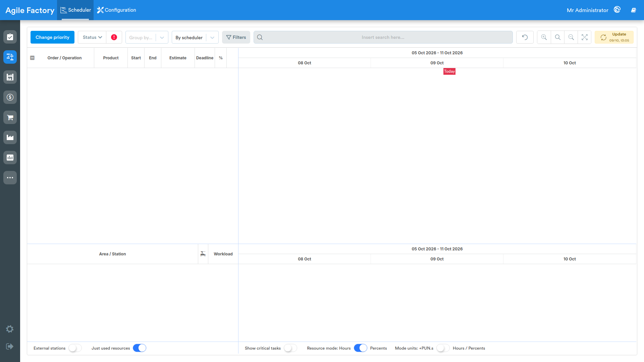Open the Status dropdown
Viewport: 644px width, 362px height.
point(92,37)
